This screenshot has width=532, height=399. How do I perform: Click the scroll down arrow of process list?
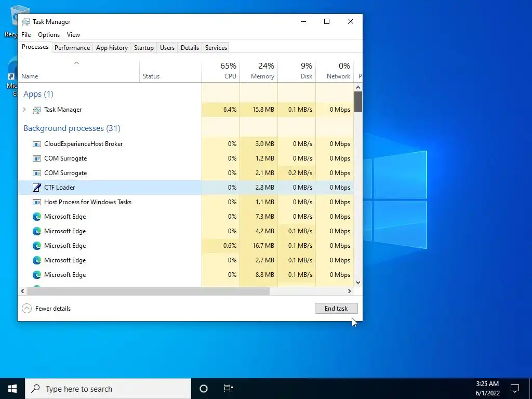click(358, 282)
